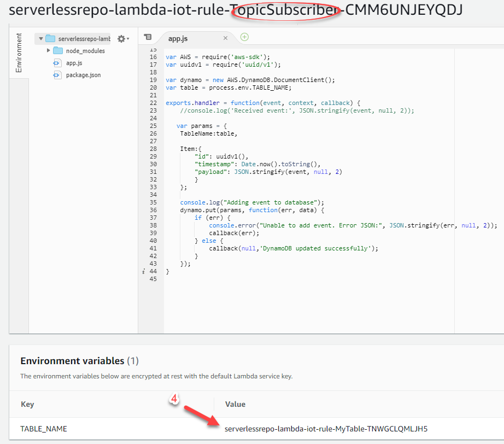Place cursor on the console.log line
The width and height of the screenshot is (504, 444).
click(x=252, y=202)
